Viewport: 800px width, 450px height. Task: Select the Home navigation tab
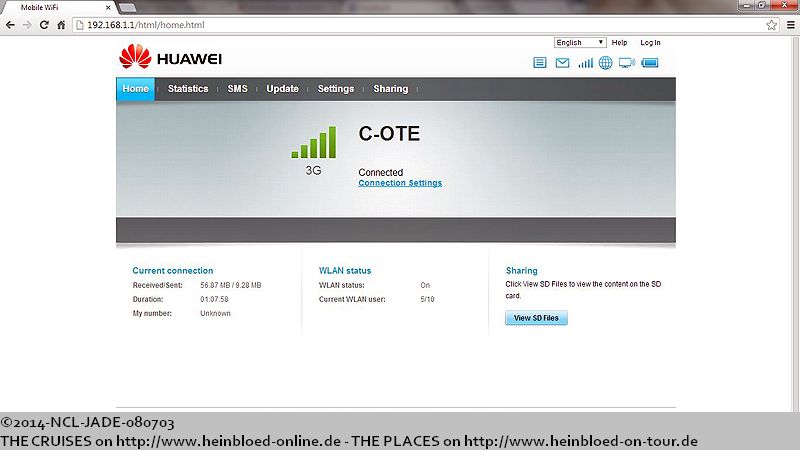(135, 89)
